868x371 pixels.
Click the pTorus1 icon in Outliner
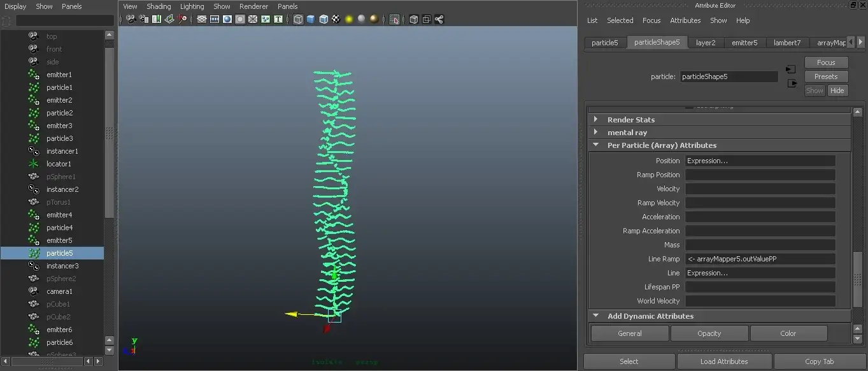(34, 202)
